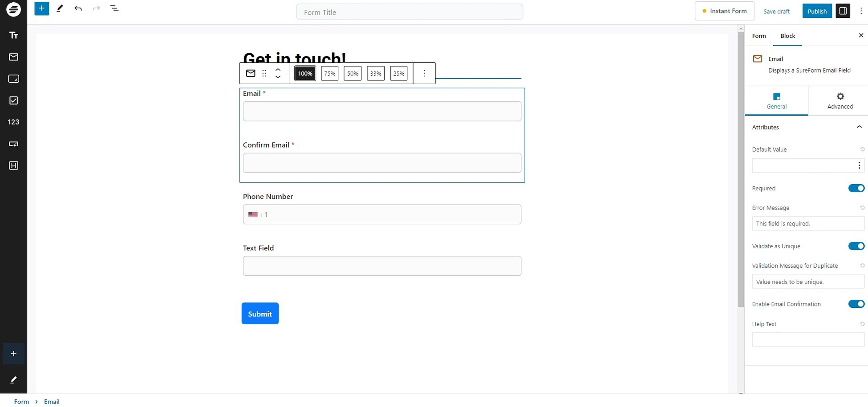Close the settings sidebar
This screenshot has height=407, width=868.
pos(861,36)
